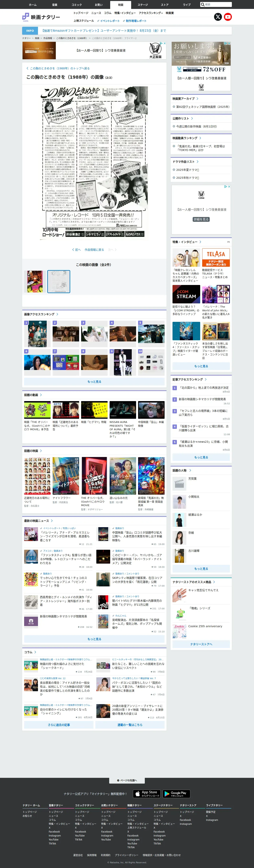This screenshot has width=254, height=868.
Task: Select the first colorful poster thumbnail in この映画の画像
Action: click(x=35, y=281)
